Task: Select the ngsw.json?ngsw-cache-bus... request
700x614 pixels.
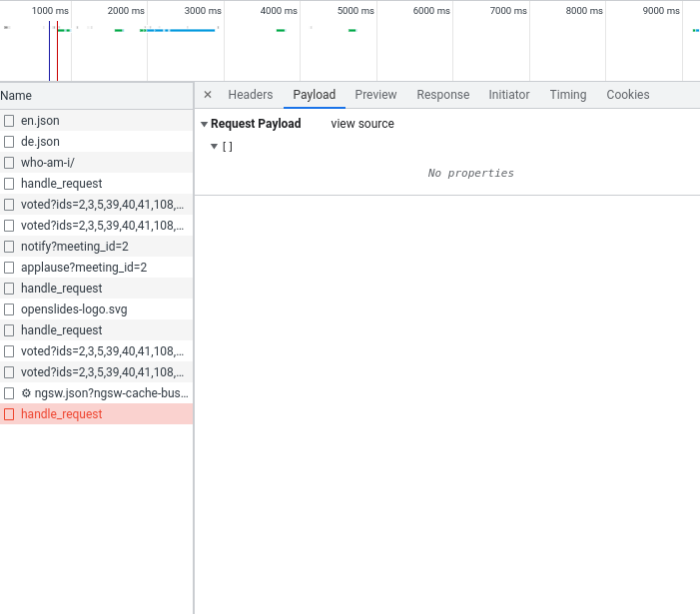Action: pyautogui.click(x=97, y=393)
